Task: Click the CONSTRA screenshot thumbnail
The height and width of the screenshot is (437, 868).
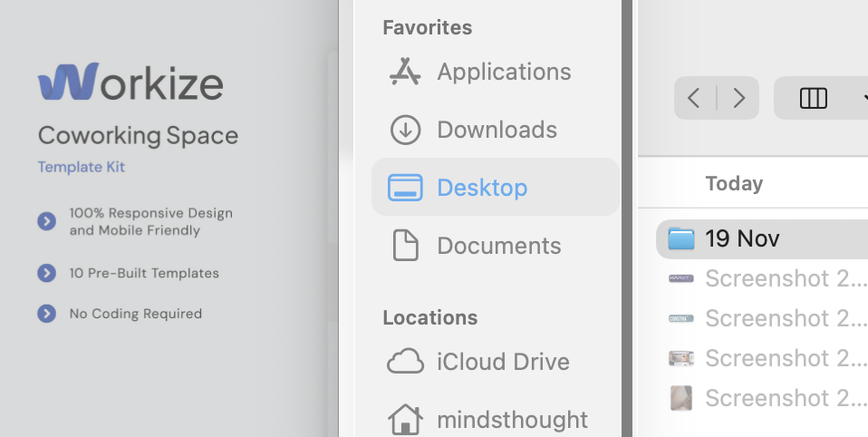Action: [680, 318]
